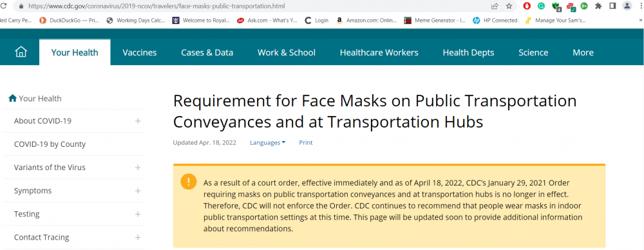Select the Healthcare Workers navigation tab
This screenshot has height=250, width=644.
coord(379,53)
